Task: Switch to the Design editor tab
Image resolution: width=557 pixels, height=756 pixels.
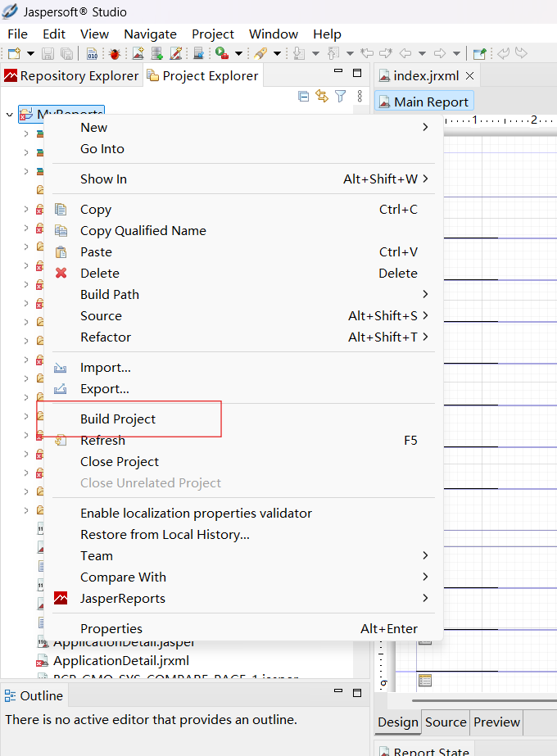Action: 398,722
